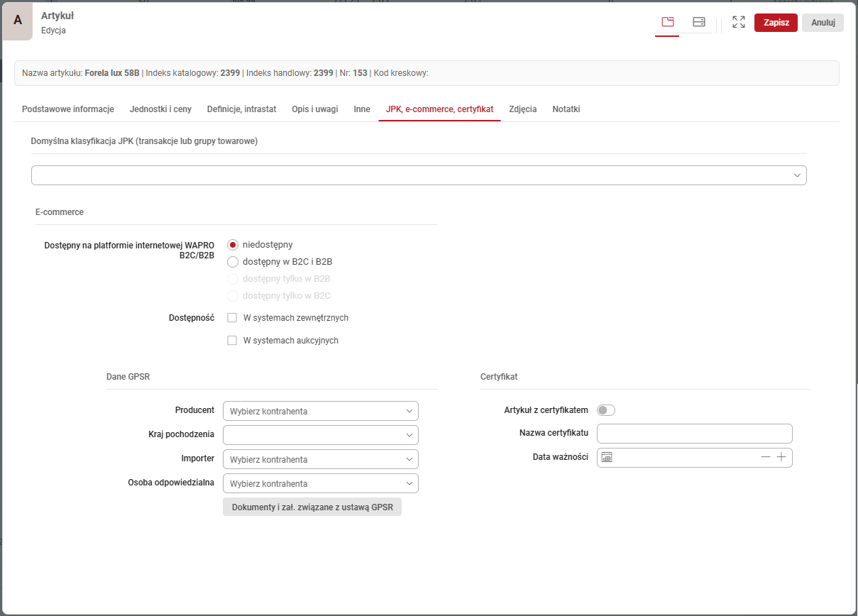858x616 pixels.
Task: Click the folder view icon in header
Action: (667, 22)
